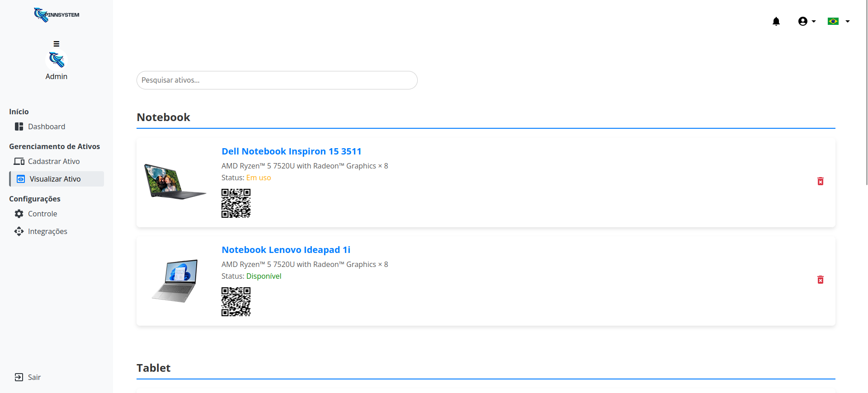The width and height of the screenshot is (868, 393).
Task: Delete the Lenovo Ideapad 1i asset
Action: click(821, 280)
